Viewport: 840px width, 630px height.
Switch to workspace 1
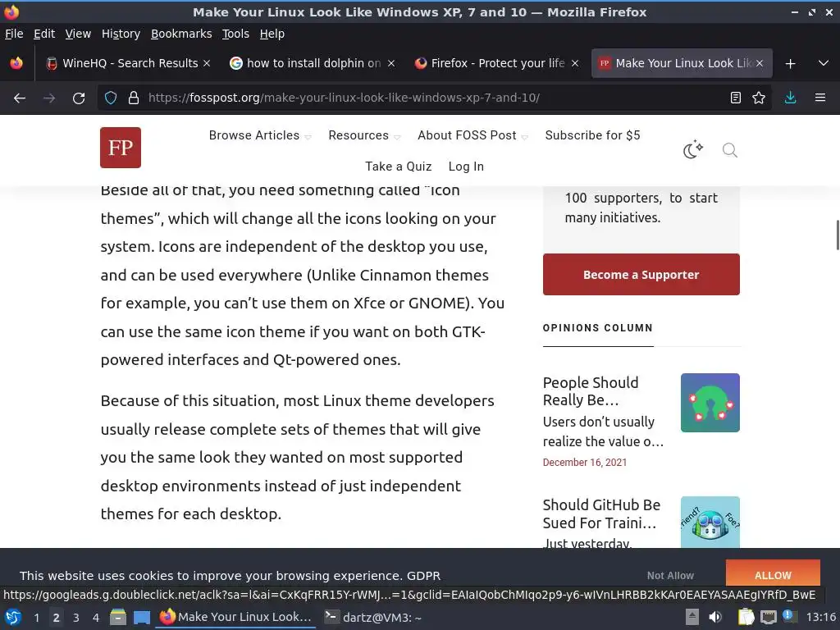pos(36,618)
